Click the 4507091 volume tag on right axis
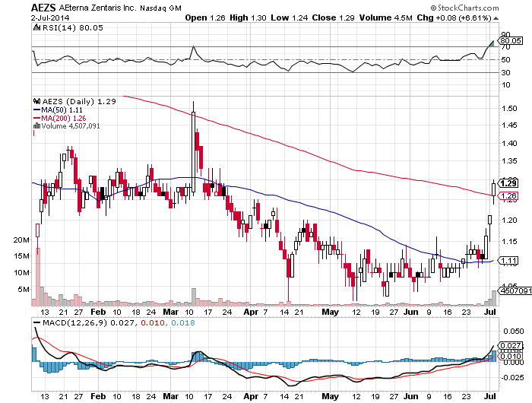The height and width of the screenshot is (403, 532). [x=512, y=290]
